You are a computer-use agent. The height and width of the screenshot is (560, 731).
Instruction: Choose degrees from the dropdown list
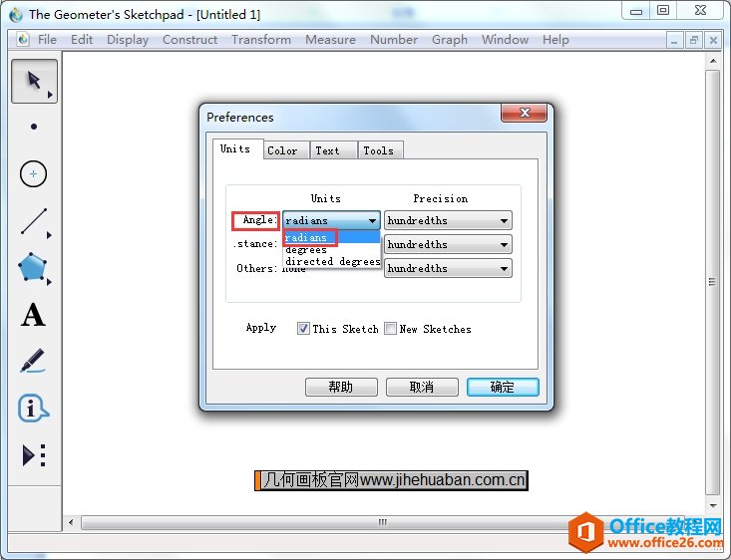[x=331, y=250]
